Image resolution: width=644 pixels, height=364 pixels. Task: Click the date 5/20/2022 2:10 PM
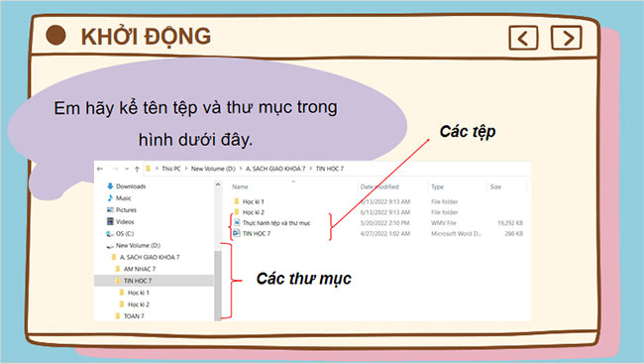pyautogui.click(x=384, y=223)
